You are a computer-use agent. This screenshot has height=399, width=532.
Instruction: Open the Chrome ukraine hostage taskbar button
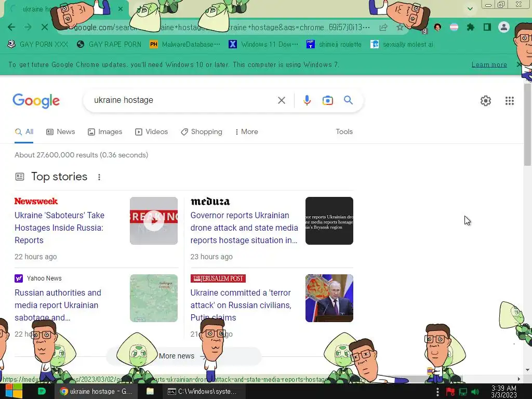96,391
